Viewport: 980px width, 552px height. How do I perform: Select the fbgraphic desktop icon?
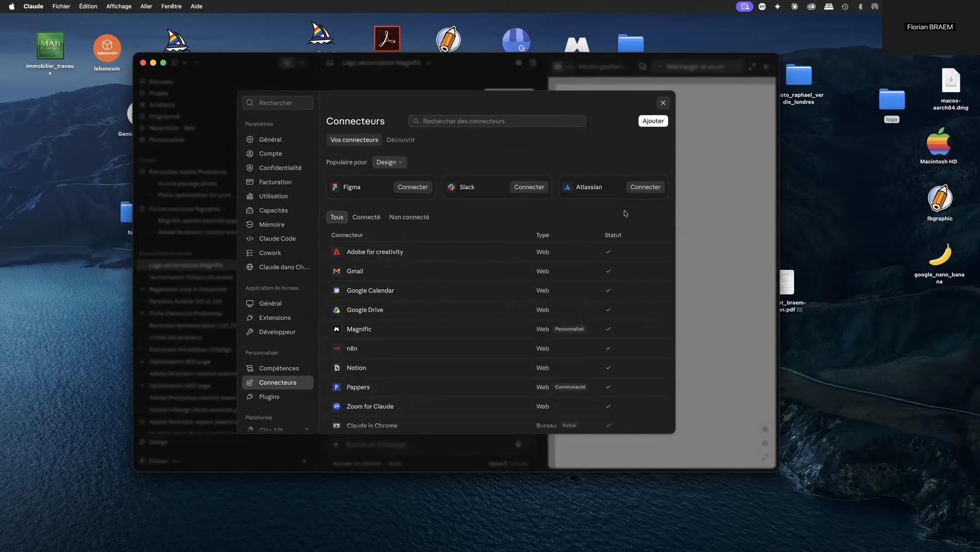940,203
